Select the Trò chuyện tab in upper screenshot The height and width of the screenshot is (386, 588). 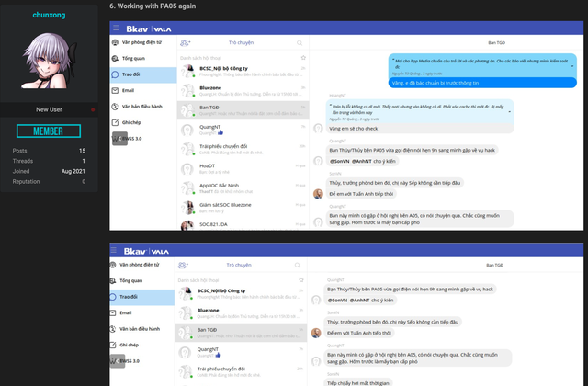[241, 43]
